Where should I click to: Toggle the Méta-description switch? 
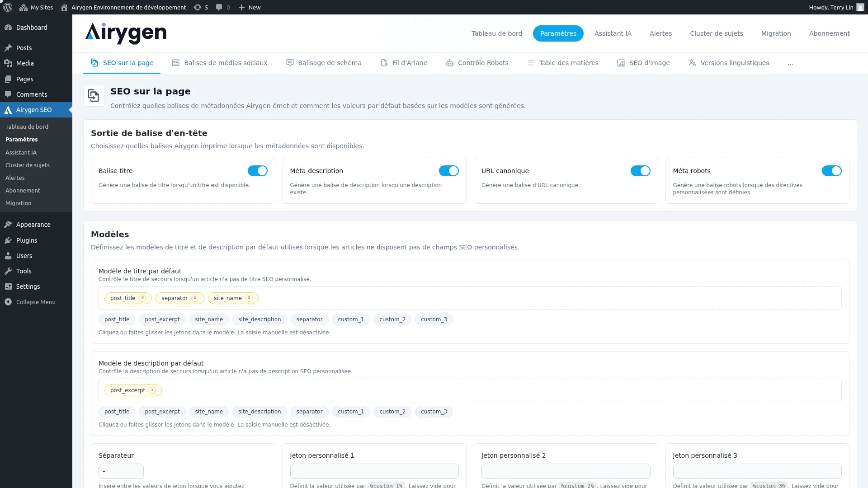point(449,171)
